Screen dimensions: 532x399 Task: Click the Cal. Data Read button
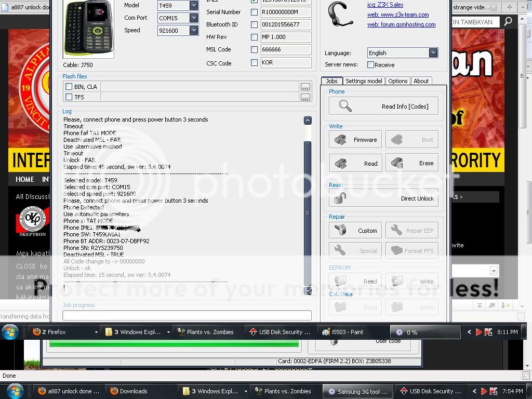[x=355, y=308]
